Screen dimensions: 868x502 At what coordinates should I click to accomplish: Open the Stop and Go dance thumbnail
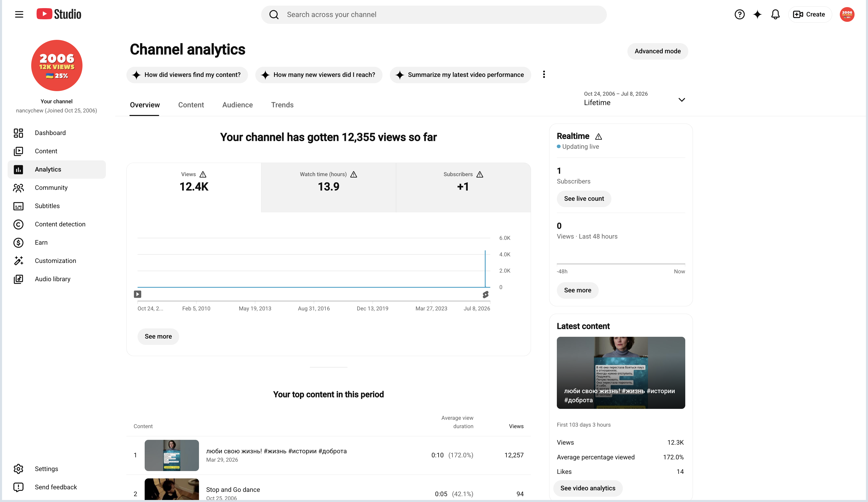click(172, 489)
